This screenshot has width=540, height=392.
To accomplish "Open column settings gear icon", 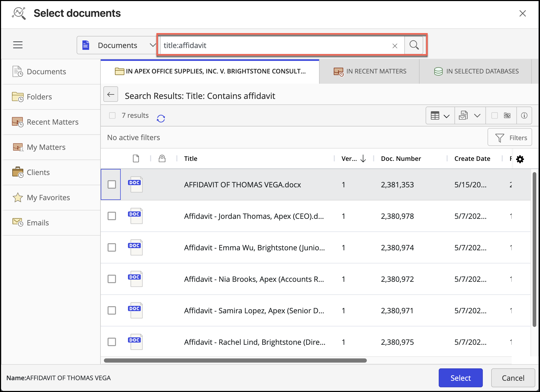I will click(x=520, y=159).
